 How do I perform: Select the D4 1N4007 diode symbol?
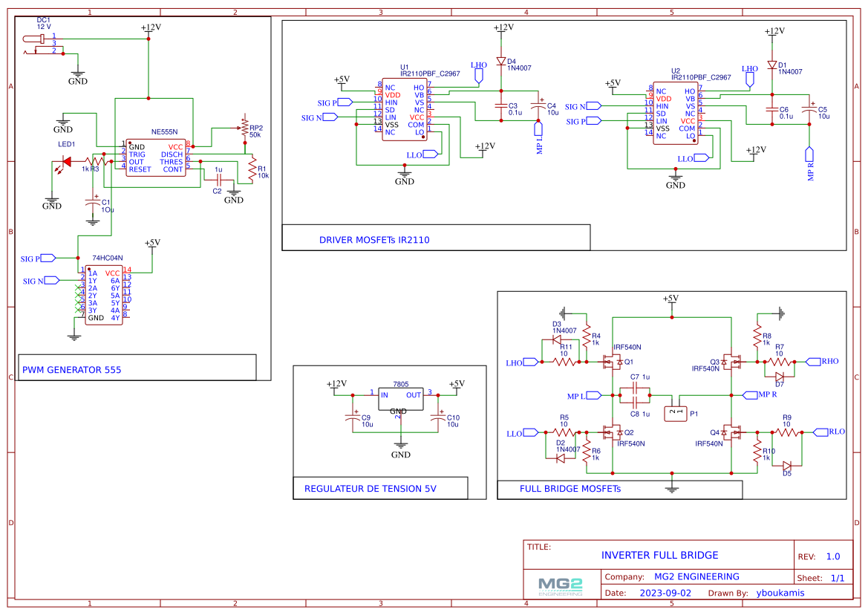pos(501,59)
